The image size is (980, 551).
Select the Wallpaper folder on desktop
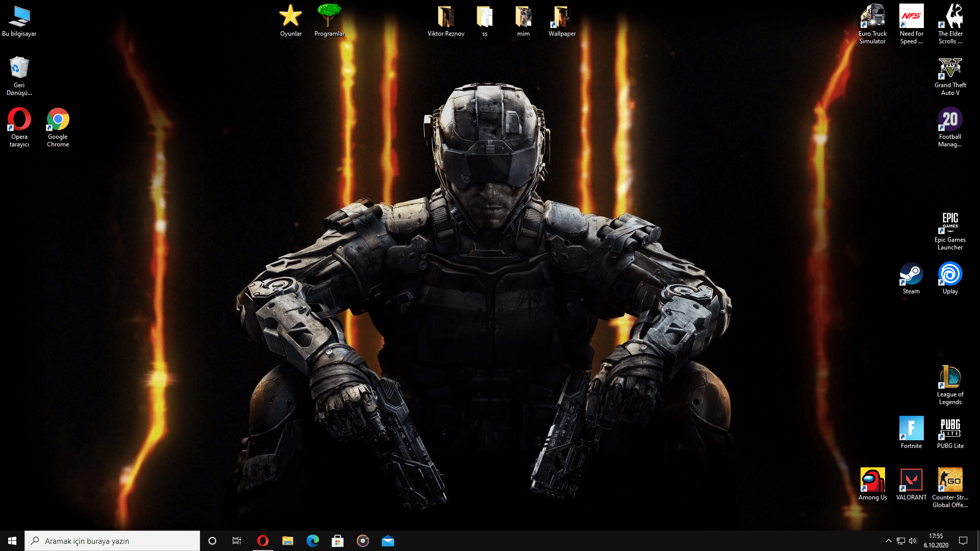click(561, 17)
